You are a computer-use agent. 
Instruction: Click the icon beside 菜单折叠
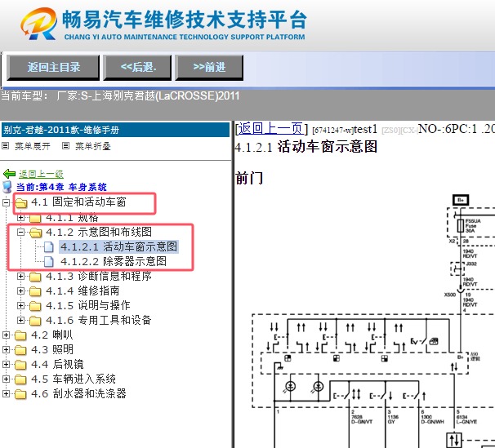point(65,145)
